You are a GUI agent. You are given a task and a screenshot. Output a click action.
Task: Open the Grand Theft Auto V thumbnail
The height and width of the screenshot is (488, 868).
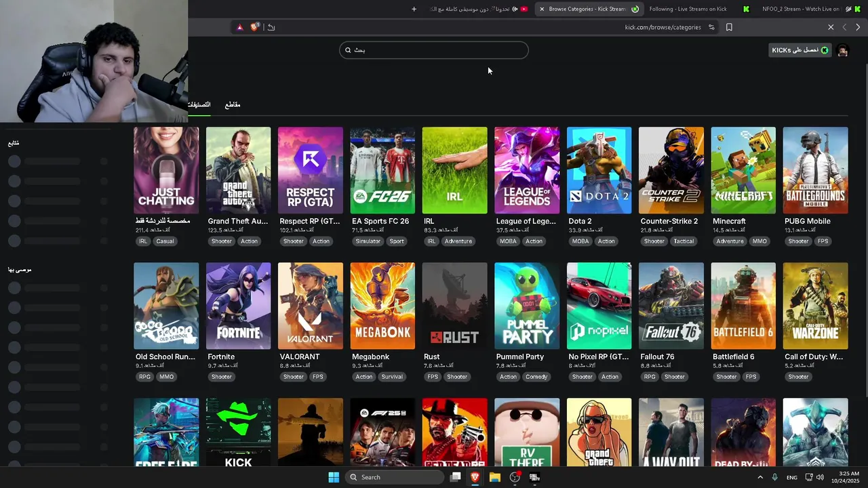[238, 170]
